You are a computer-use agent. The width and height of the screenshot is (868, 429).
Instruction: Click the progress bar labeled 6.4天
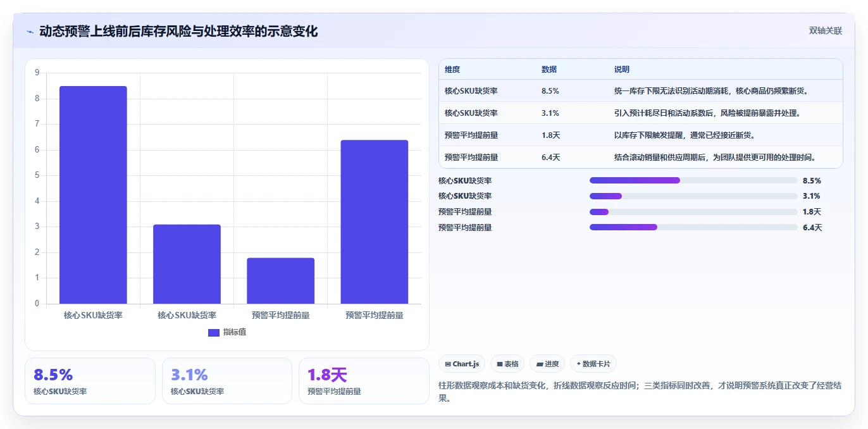pos(693,227)
